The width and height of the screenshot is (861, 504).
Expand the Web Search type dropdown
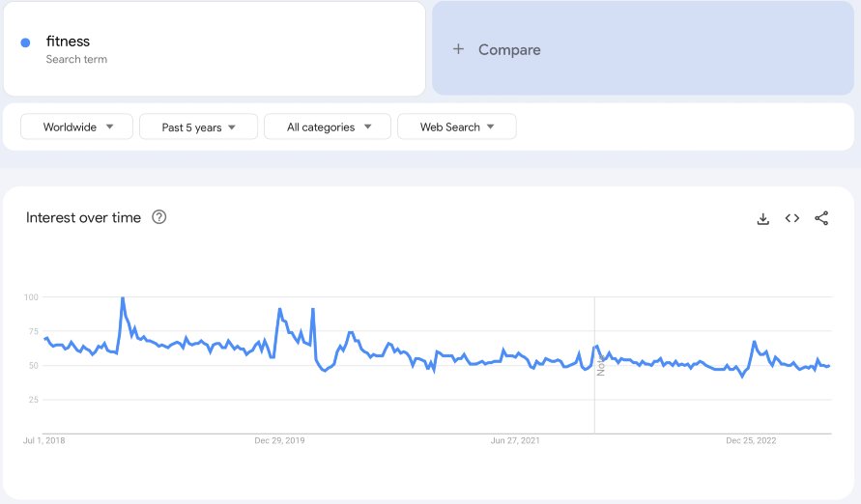coord(457,126)
